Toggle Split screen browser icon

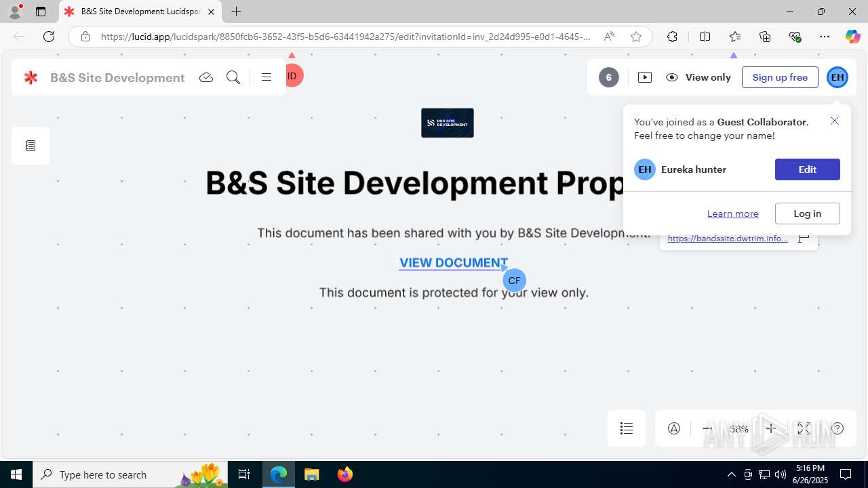point(705,37)
